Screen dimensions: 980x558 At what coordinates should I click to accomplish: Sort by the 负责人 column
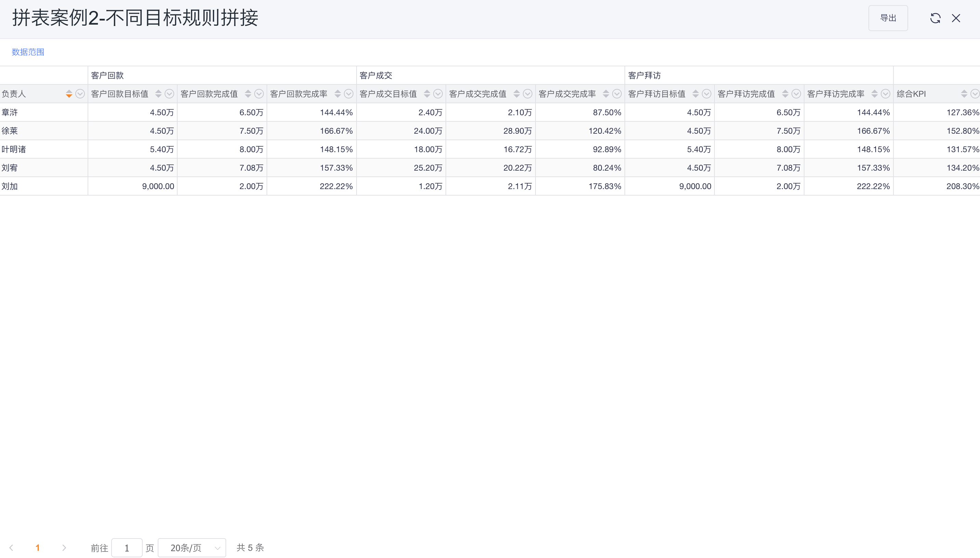pos(69,93)
